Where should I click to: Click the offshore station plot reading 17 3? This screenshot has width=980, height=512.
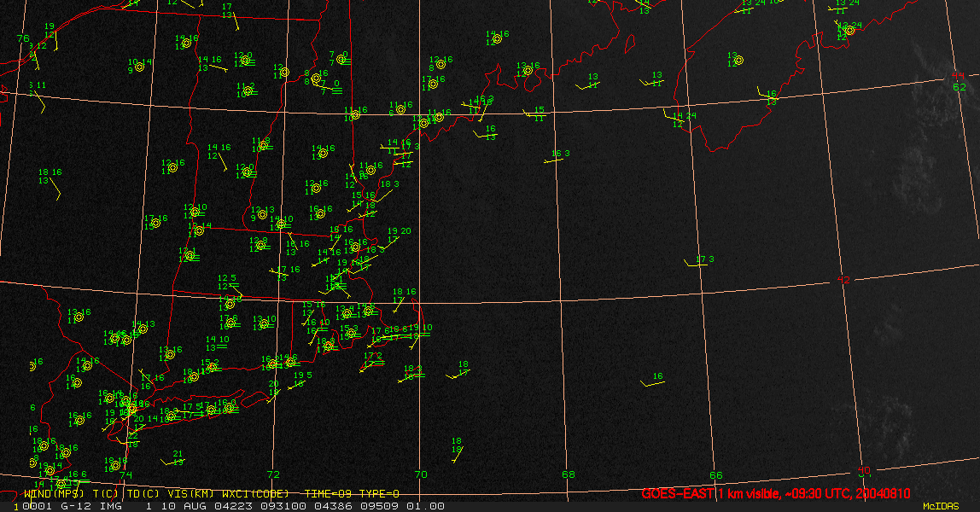(x=700, y=261)
